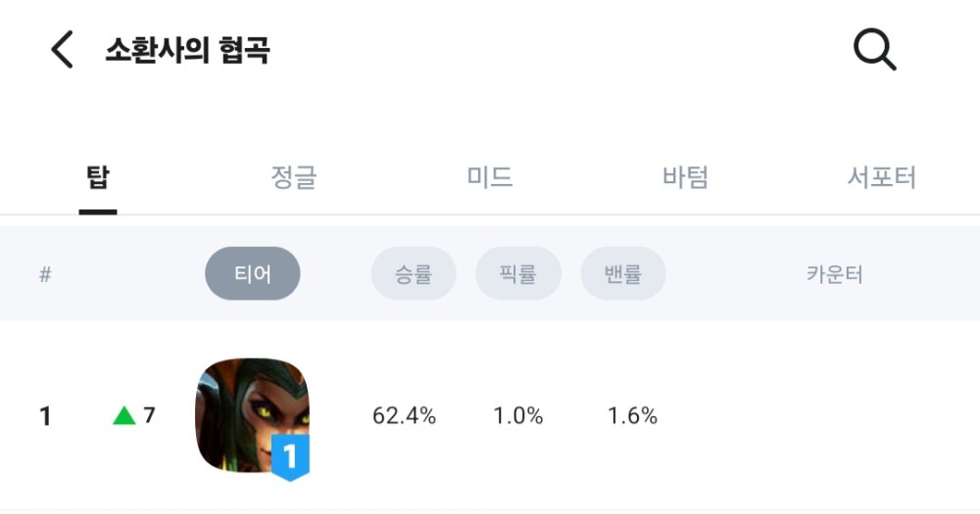
Task: Open the 미드 lane tab
Action: pyautogui.click(x=490, y=178)
